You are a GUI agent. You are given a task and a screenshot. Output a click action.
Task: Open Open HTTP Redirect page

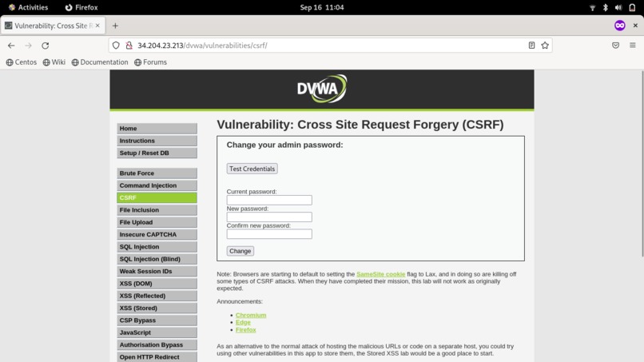157,356
